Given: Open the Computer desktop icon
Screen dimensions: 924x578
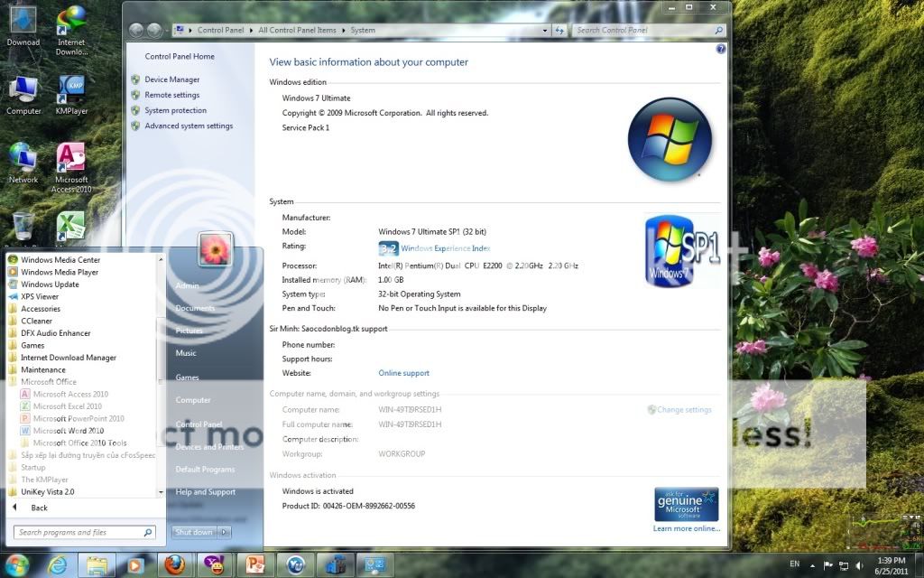Looking at the screenshot, I should (x=23, y=94).
